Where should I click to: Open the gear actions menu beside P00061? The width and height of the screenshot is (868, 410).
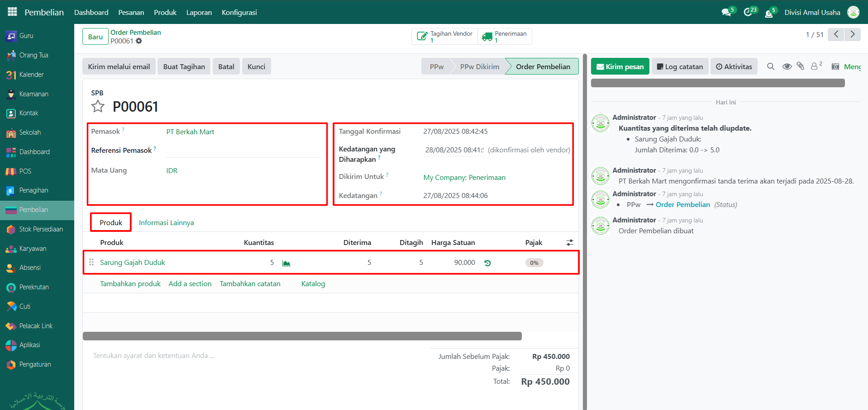point(139,41)
